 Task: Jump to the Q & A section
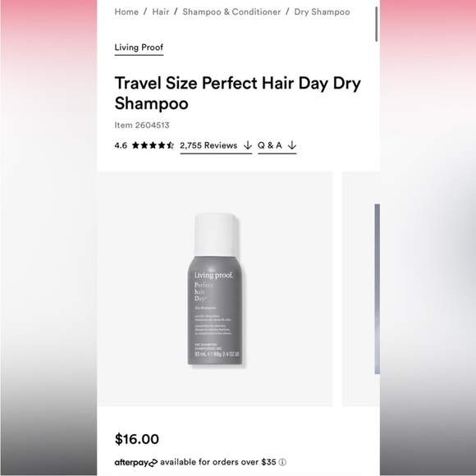tap(277, 146)
